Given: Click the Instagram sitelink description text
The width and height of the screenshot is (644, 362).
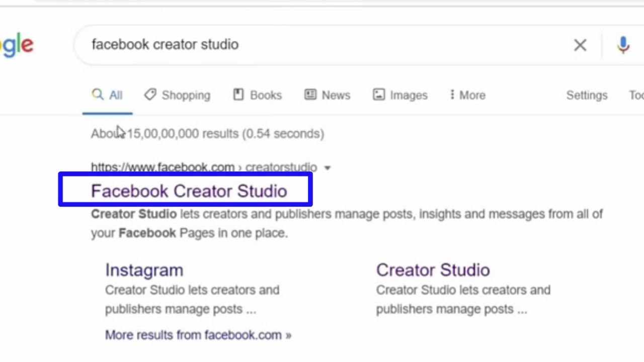Looking at the screenshot, I should [x=192, y=300].
